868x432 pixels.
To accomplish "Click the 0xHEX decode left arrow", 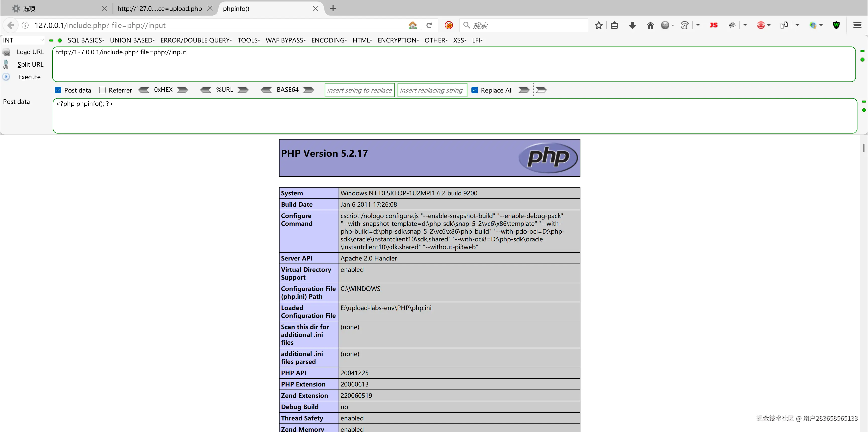I will (x=144, y=90).
